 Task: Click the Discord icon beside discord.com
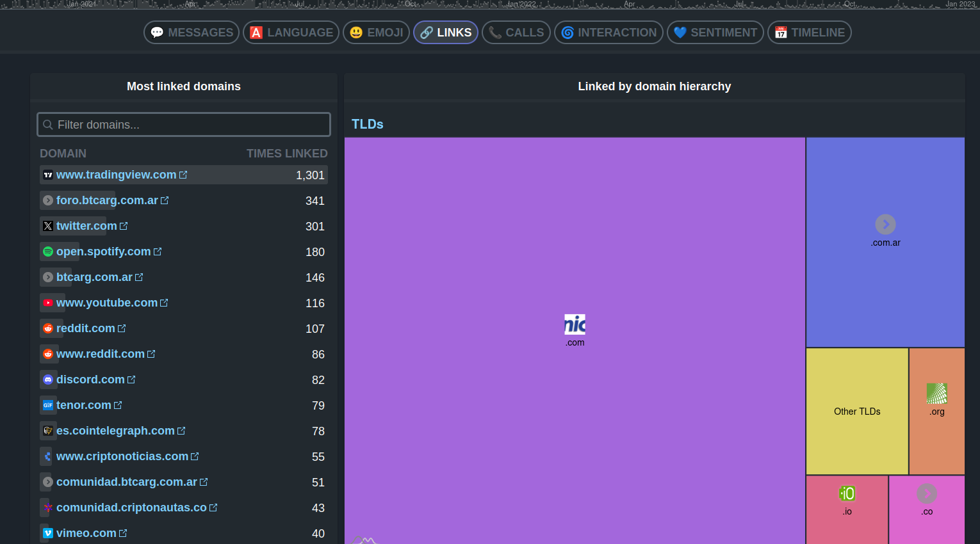(48, 380)
